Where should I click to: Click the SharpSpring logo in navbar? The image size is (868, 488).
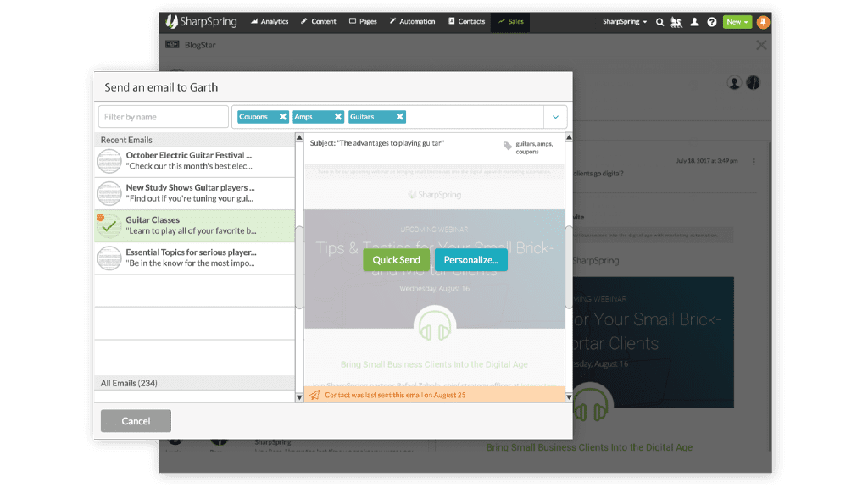202,21
